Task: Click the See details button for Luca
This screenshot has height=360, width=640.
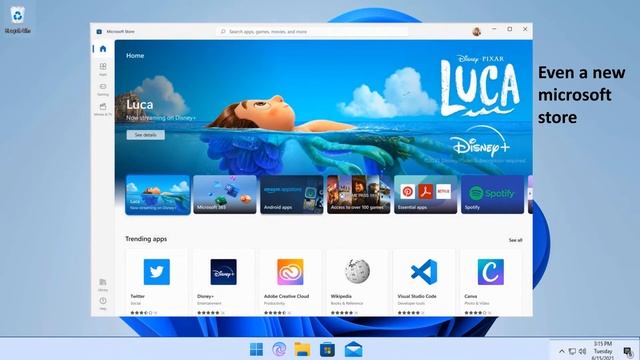Action: point(145,135)
